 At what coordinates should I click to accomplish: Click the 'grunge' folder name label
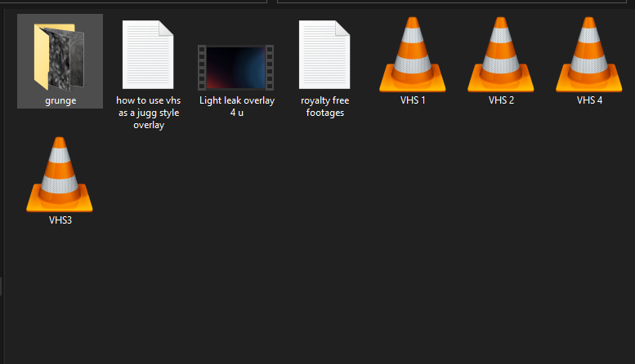click(x=60, y=100)
